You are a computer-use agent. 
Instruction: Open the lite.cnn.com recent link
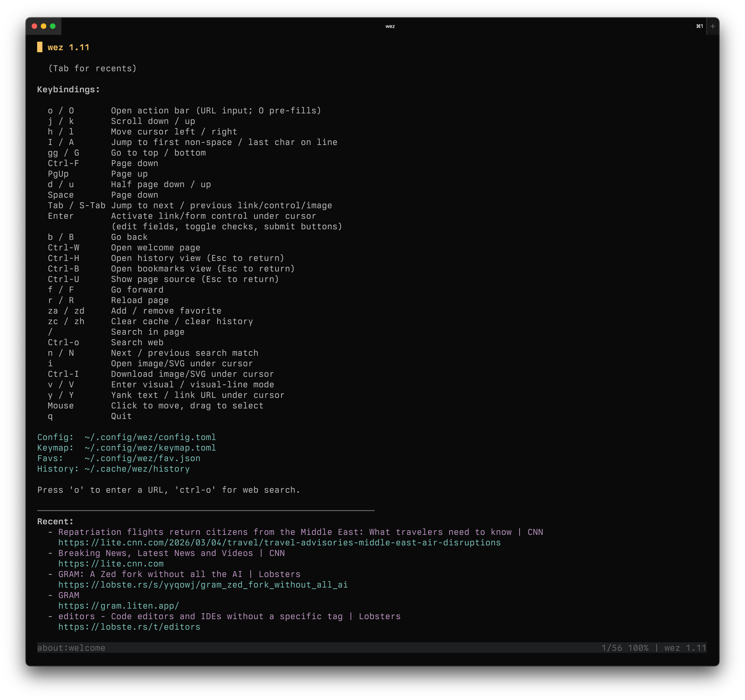110,564
